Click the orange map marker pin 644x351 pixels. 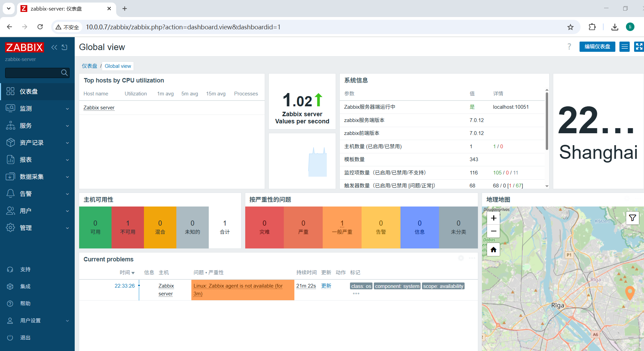pos(630,293)
